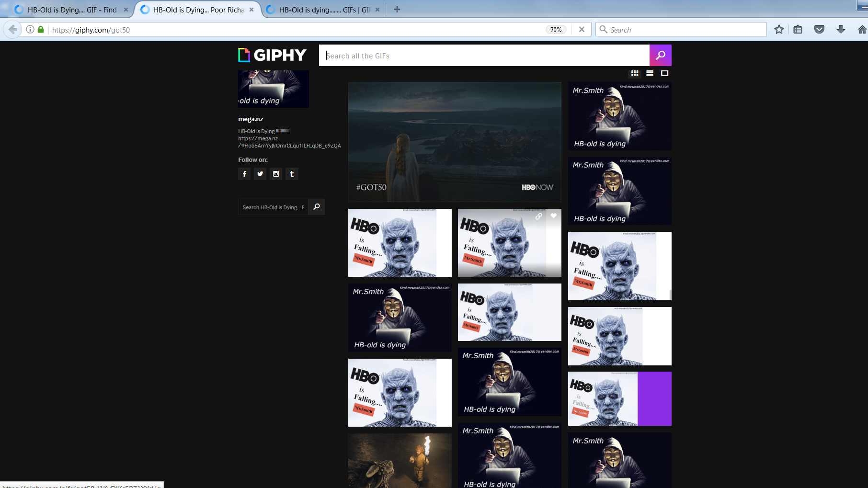Open the mega.nz channel name link
The image size is (868, 488).
pos(251,119)
